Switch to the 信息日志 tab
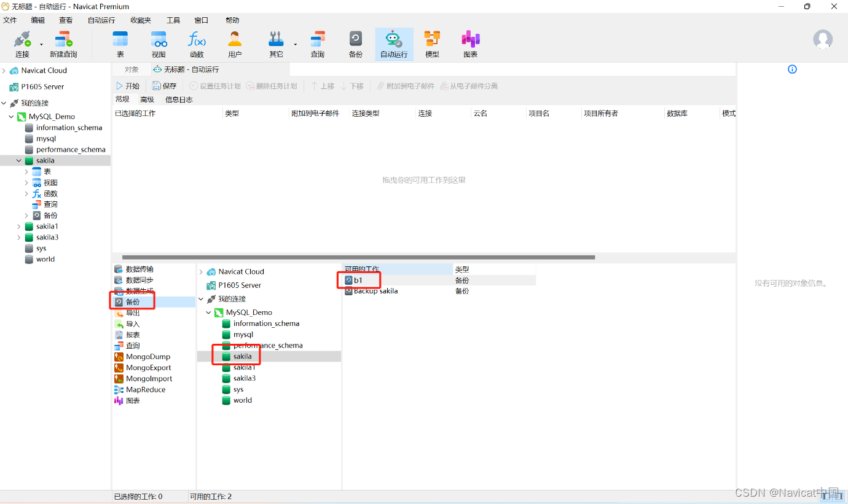Image resolution: width=848 pixels, height=504 pixels. click(179, 99)
